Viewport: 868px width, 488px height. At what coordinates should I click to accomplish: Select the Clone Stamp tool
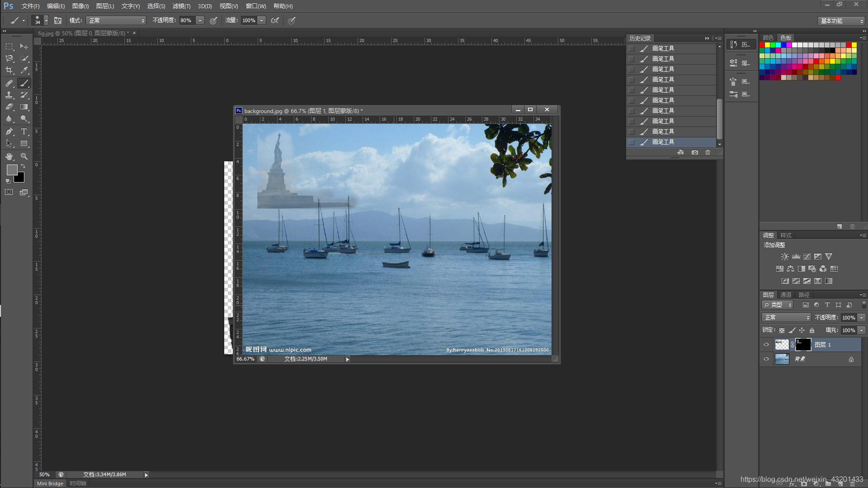[x=9, y=95]
